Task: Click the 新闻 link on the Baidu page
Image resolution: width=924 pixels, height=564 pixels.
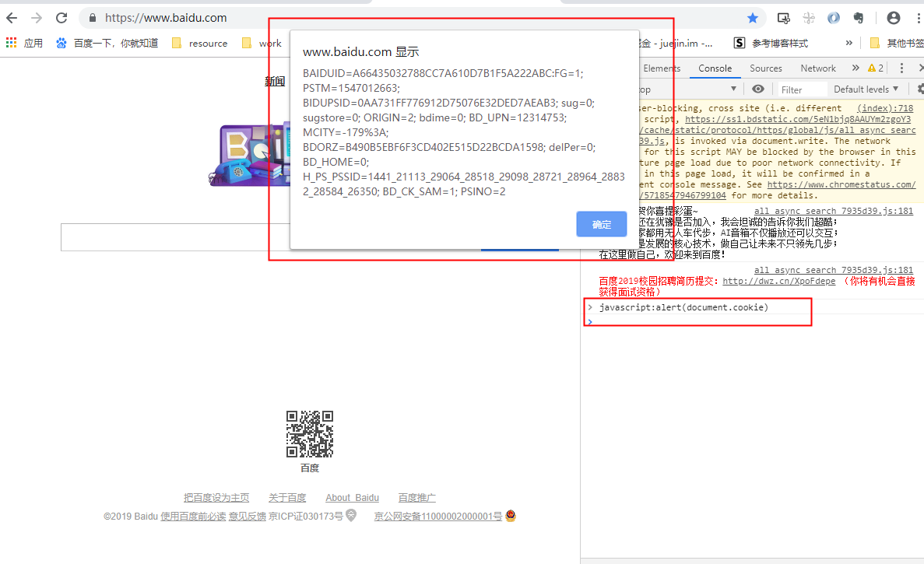Action: 275,81
